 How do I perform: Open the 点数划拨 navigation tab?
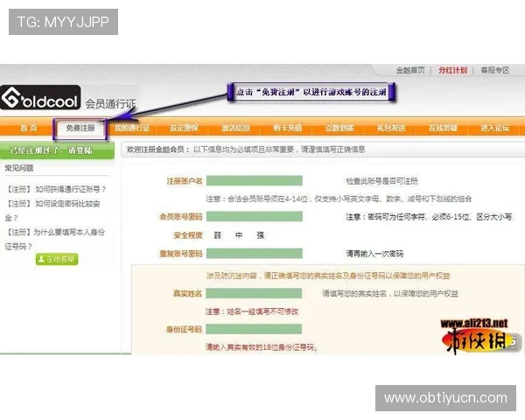pos(339,128)
